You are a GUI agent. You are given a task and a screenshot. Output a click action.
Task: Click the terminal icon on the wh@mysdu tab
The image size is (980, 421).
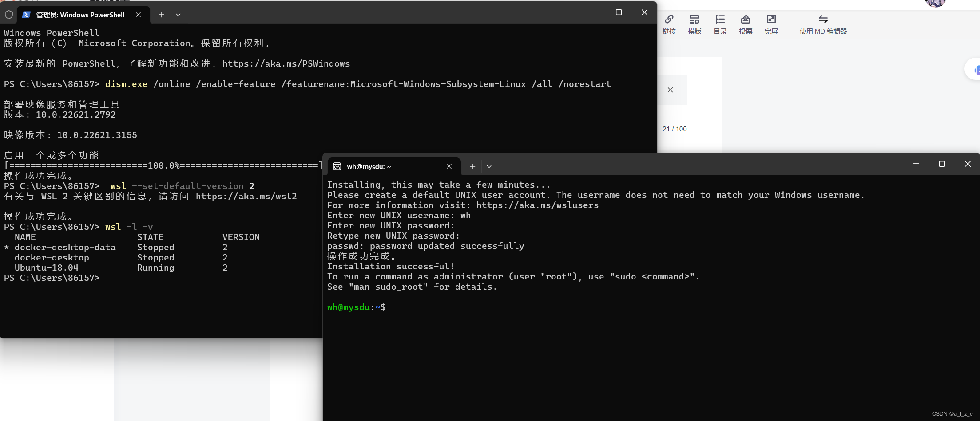337,166
